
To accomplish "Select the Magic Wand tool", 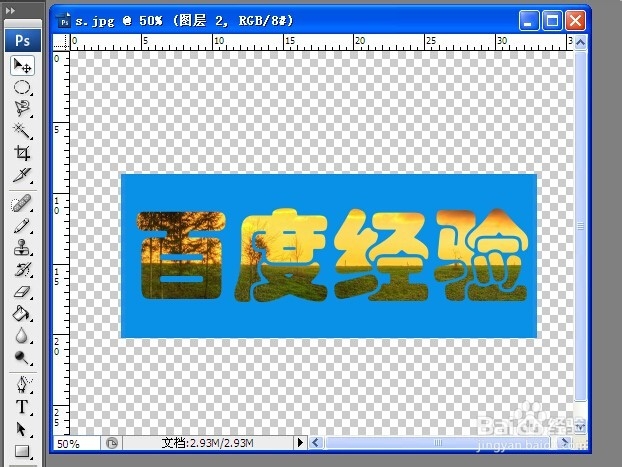I will pos(22,130).
